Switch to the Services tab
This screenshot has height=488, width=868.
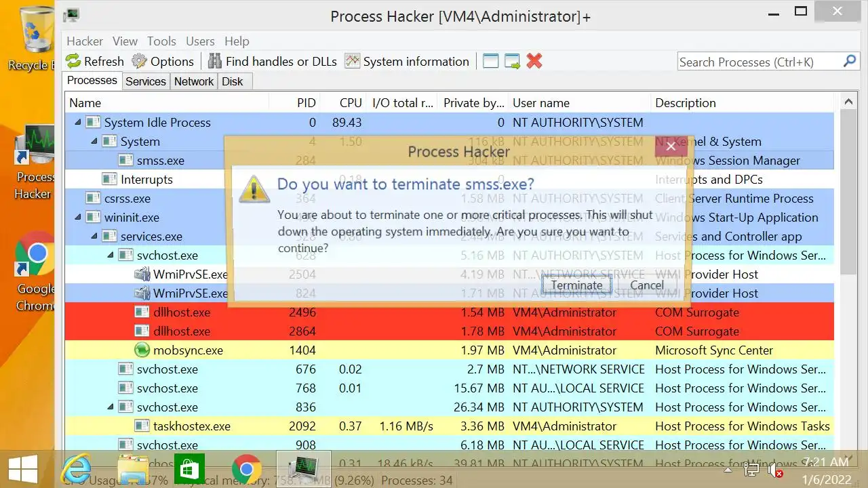coord(145,81)
